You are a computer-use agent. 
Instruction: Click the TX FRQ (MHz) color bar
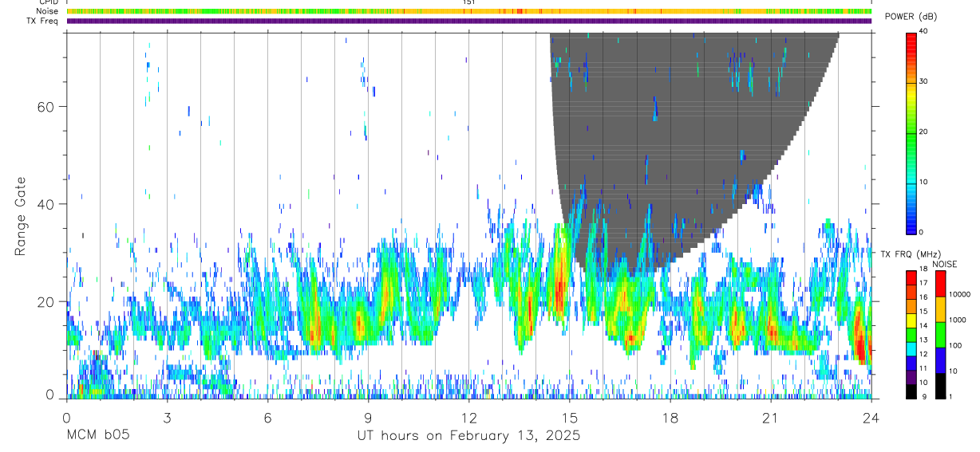(911, 334)
